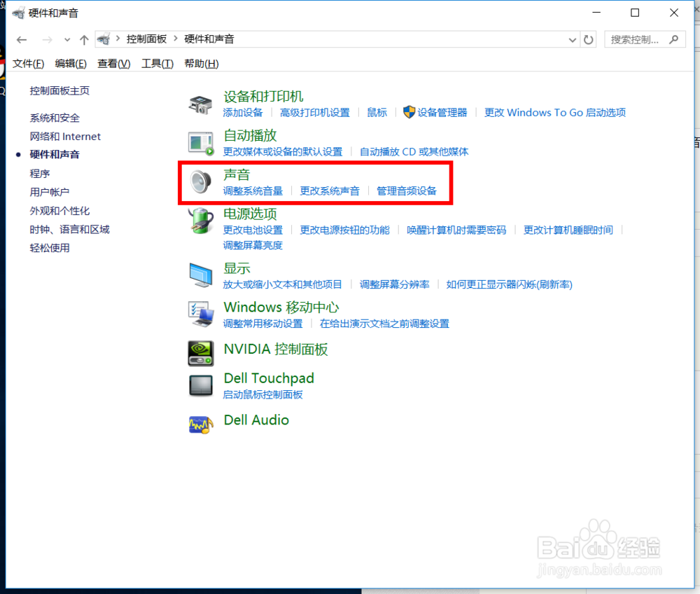Expand the chevron before 硬件和声音 in address bar
The width and height of the screenshot is (700, 594).
click(x=176, y=39)
